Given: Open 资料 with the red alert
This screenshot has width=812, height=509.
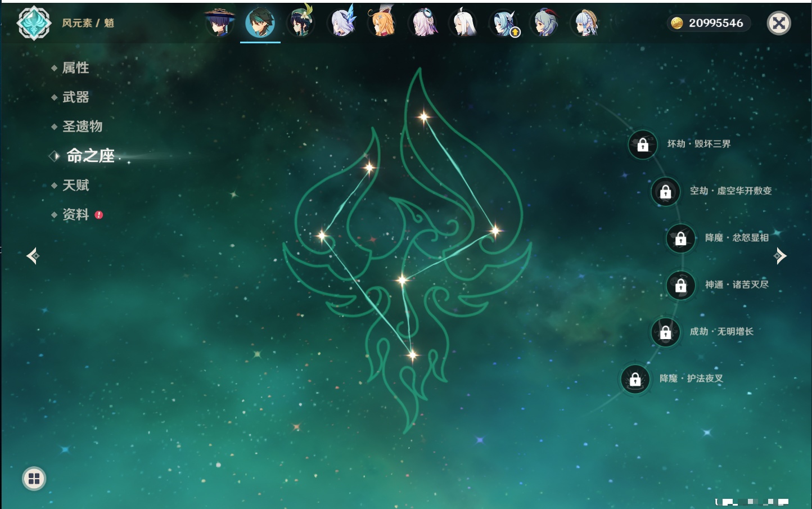Looking at the screenshot, I should click(x=75, y=215).
